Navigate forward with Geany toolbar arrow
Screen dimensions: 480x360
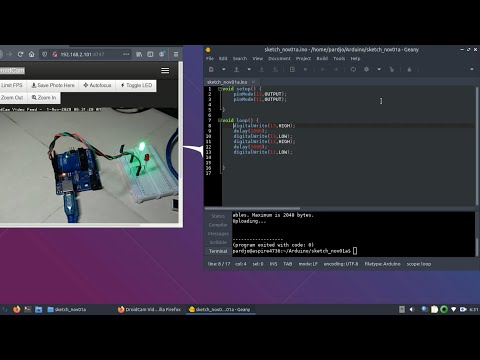pos(336,69)
